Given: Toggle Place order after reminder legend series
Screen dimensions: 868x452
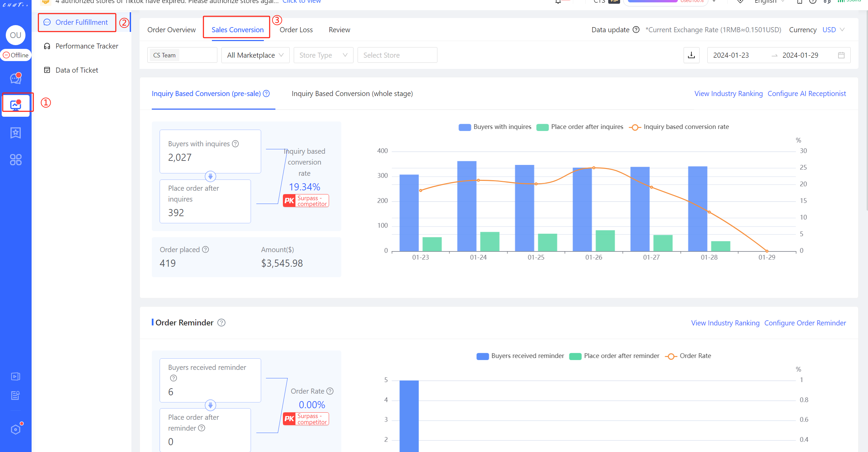Looking at the screenshot, I should (x=614, y=356).
